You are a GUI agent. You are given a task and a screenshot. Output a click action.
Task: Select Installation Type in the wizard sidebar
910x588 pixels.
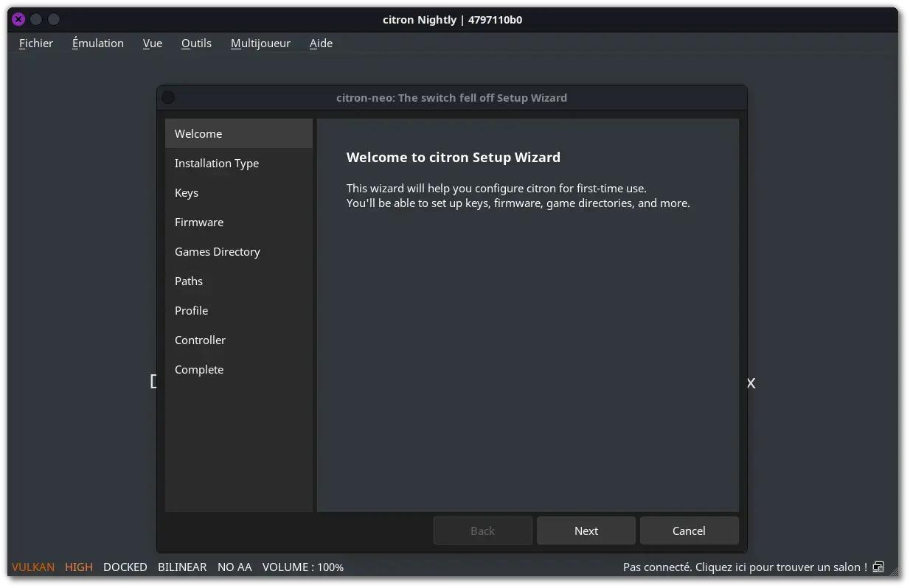point(217,163)
